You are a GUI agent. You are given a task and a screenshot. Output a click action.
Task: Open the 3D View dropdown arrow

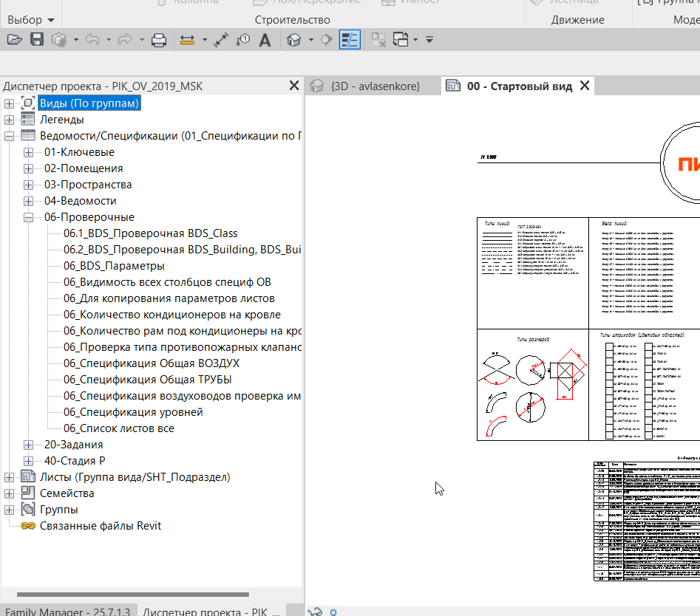click(310, 40)
